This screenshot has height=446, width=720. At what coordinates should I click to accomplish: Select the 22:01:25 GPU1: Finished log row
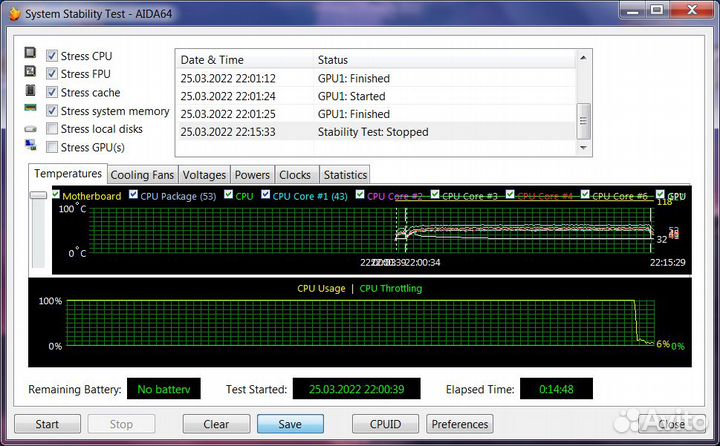tap(376, 114)
